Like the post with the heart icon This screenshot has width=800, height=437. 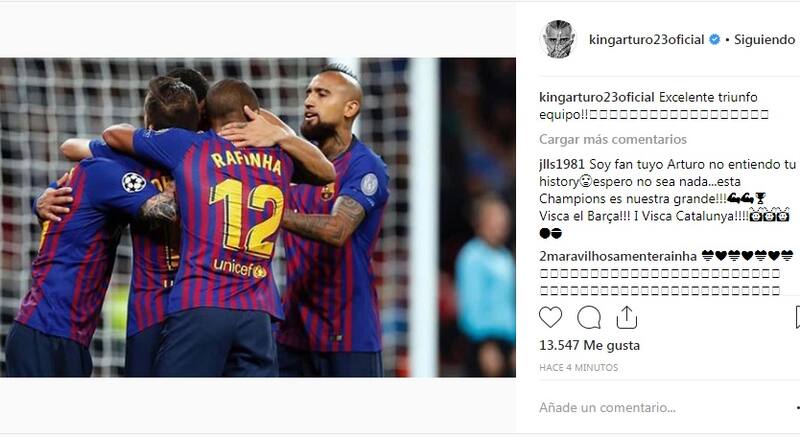pyautogui.click(x=551, y=317)
